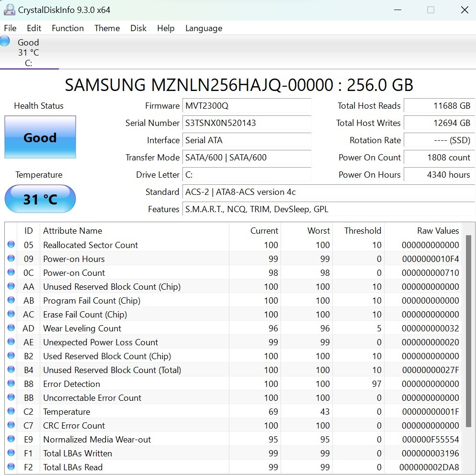Open the Language menu
The width and height of the screenshot is (476, 476).
(204, 28)
